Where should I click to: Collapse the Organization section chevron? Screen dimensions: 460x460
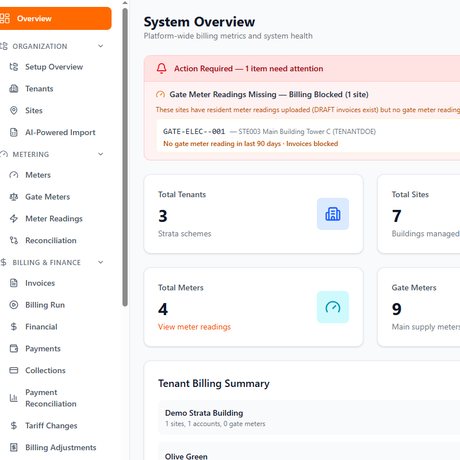point(100,46)
